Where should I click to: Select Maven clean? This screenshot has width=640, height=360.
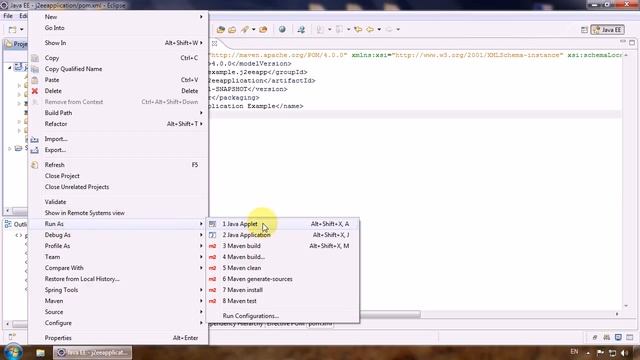click(283, 268)
